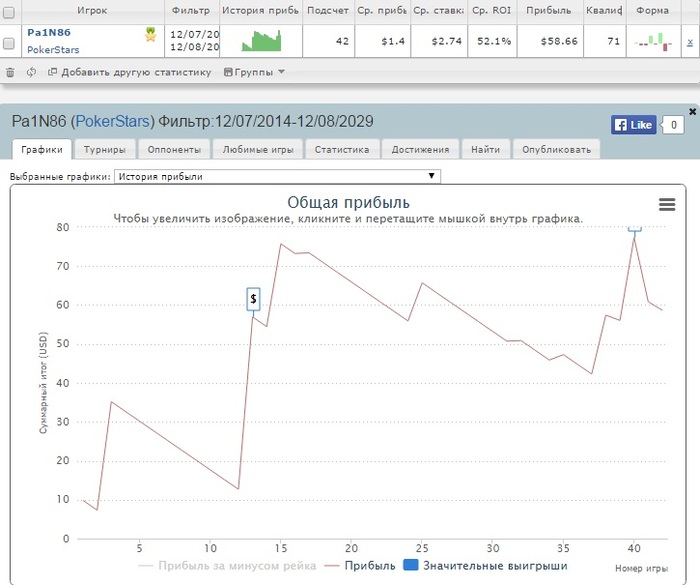Click the Форма mini bar chart
Image resolution: width=700 pixels, height=585 pixels.
[653, 42]
